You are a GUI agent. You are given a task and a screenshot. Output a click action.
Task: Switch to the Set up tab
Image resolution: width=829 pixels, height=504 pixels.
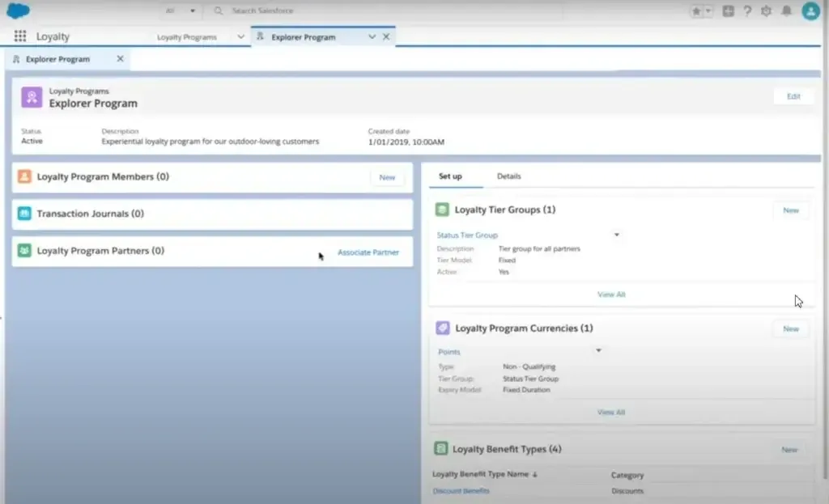tap(450, 176)
